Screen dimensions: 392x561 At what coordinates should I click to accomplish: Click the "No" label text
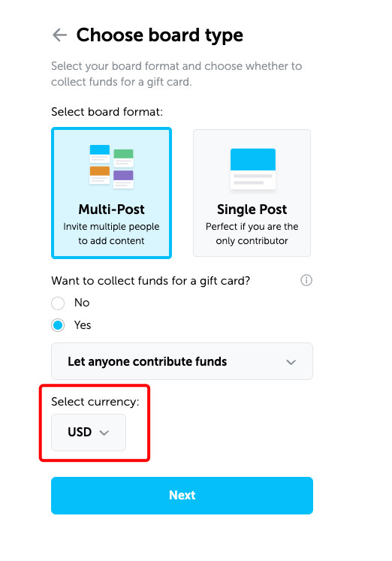point(82,303)
